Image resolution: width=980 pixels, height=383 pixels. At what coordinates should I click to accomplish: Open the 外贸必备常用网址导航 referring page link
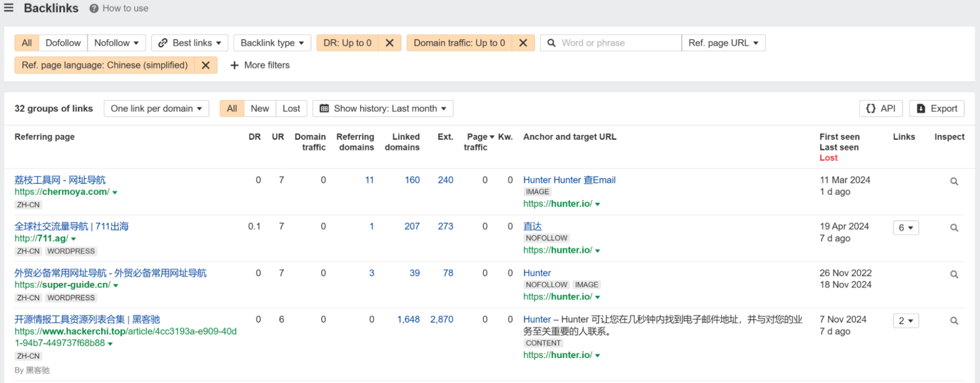click(x=111, y=273)
